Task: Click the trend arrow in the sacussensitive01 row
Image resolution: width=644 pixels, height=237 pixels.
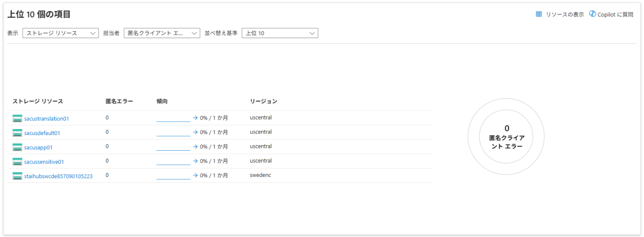Action: click(195, 161)
